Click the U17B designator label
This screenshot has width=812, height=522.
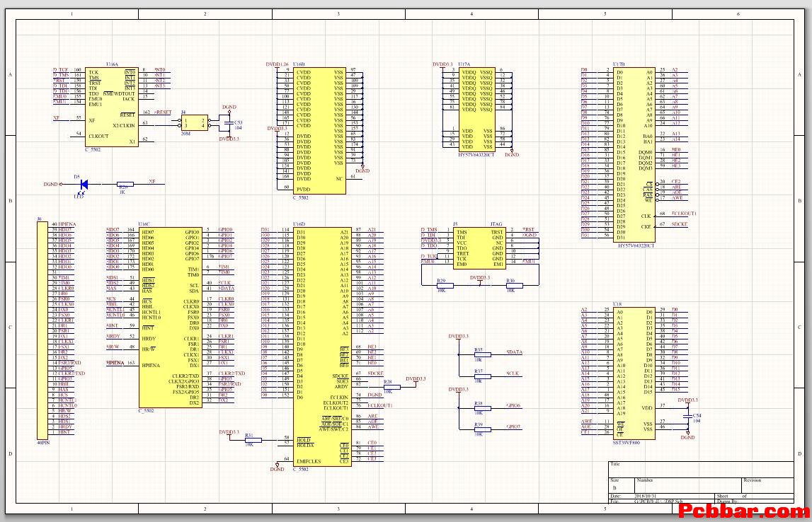(619, 64)
